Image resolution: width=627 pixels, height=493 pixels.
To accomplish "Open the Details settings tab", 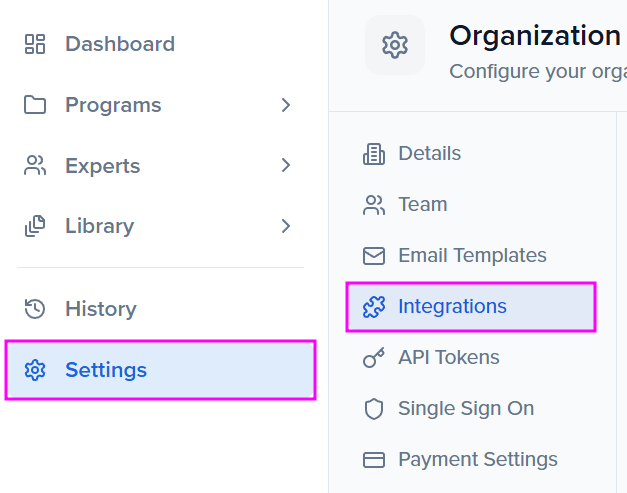I will tap(429, 154).
